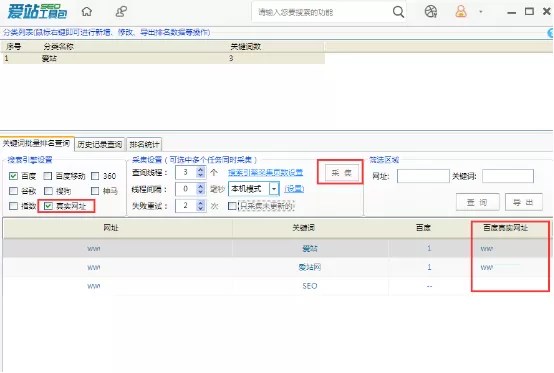Open the 搜索引擎采集页数设置 link
Image resolution: width=554 pixels, height=373 pixels.
pyautogui.click(x=265, y=172)
